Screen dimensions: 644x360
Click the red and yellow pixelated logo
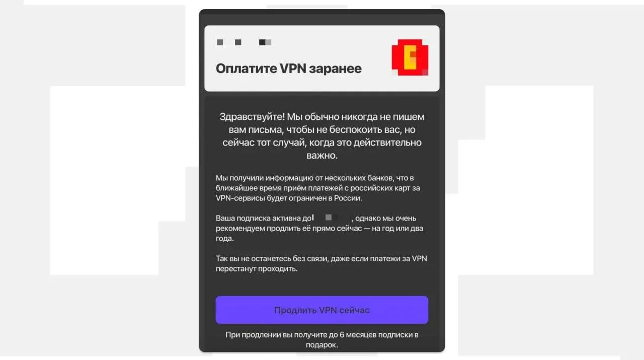[x=410, y=57]
